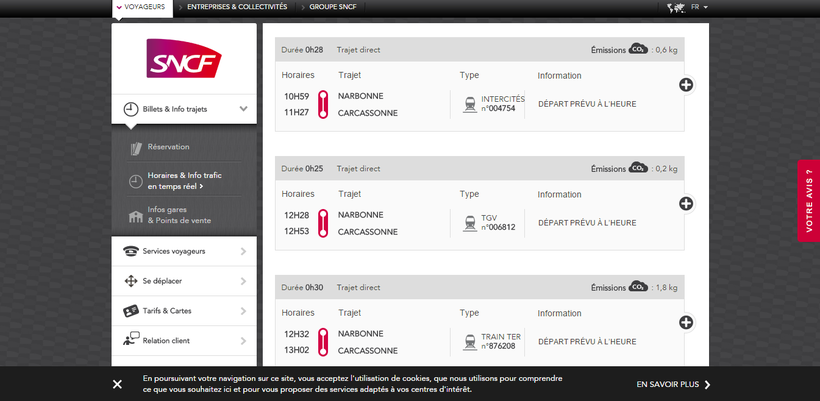The image size is (820, 401).
Task: Click the train icon for Intercités n°004754
Action: point(469,104)
